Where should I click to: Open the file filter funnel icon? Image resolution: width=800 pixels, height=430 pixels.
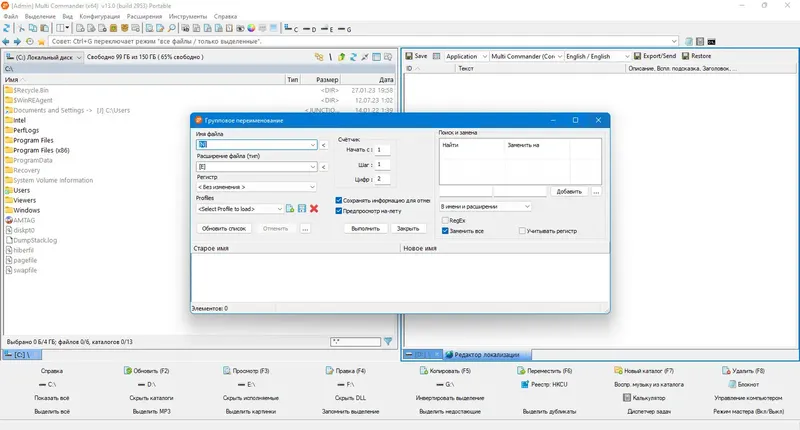point(388,341)
